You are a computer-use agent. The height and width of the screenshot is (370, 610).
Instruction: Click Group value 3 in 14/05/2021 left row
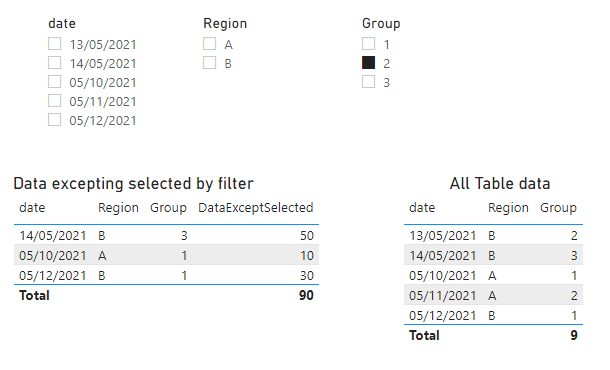pyautogui.click(x=184, y=236)
